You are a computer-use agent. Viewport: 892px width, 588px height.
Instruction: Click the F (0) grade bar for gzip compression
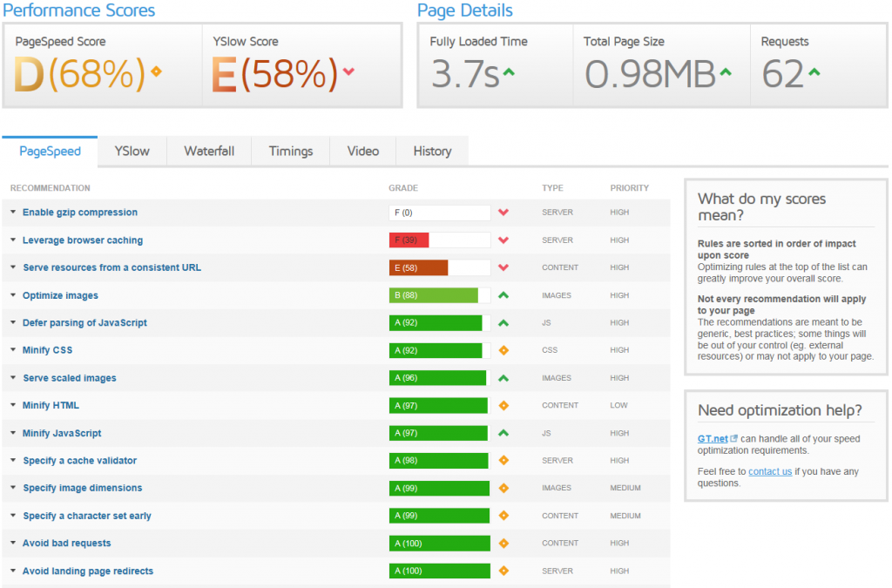click(x=440, y=213)
